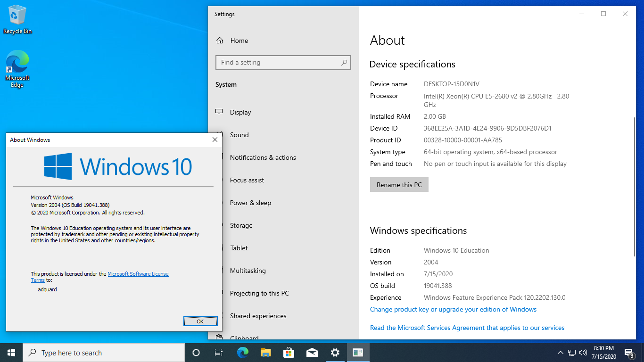Screen dimensions: 644x362
Task: Click the Device ID value text
Action: (487, 128)
